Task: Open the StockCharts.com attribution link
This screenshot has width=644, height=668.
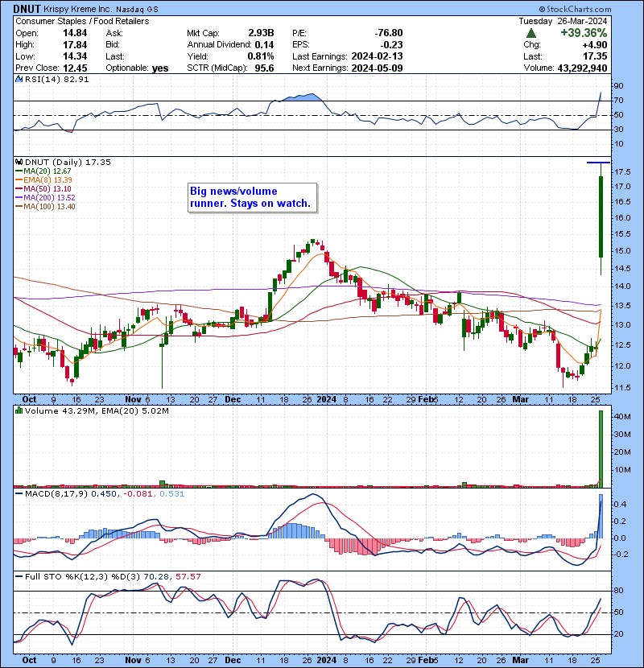Action: (x=575, y=9)
